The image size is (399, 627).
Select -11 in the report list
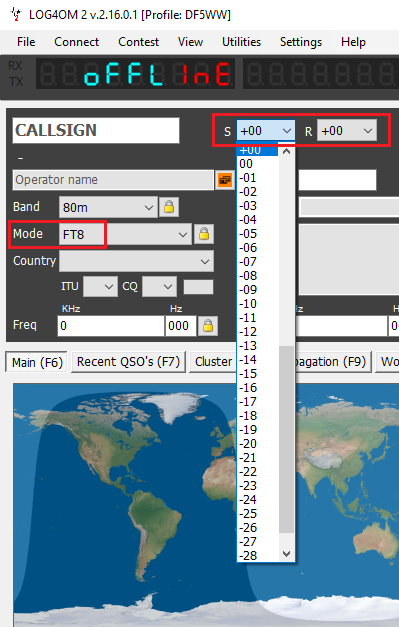[258, 317]
